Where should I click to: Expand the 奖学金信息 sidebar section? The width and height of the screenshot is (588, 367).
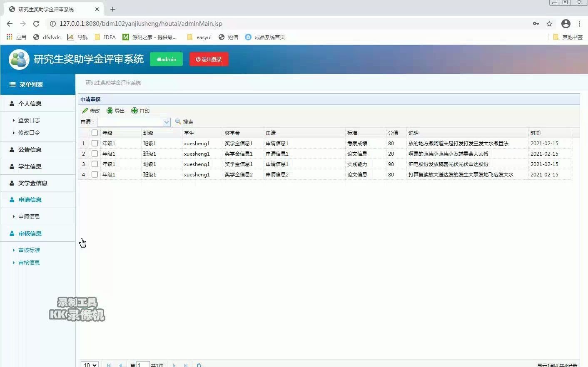pyautogui.click(x=37, y=183)
